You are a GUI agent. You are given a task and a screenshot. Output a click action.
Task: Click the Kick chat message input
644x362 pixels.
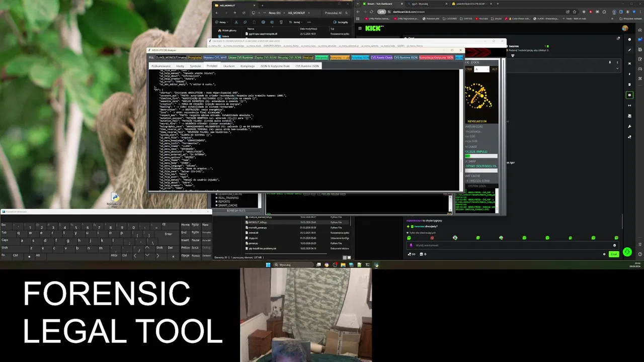512,245
